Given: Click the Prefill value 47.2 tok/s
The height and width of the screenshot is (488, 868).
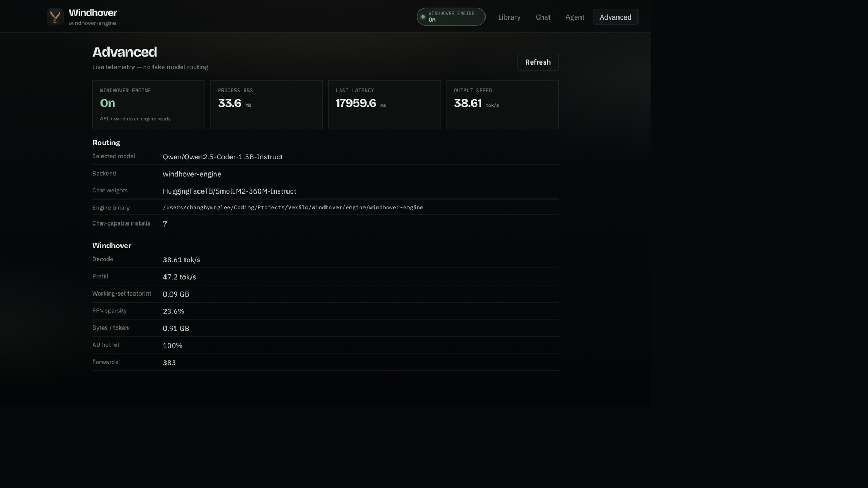Looking at the screenshot, I should coord(180,277).
